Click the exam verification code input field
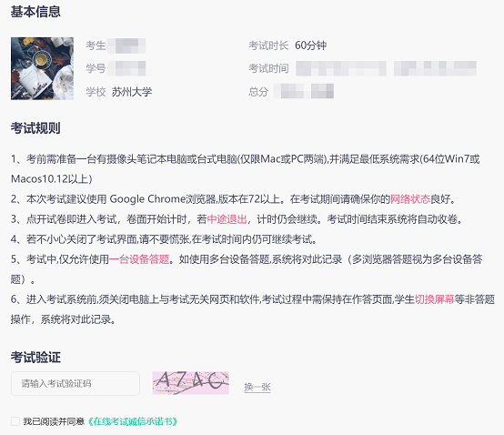The image size is (504, 435). click(x=76, y=383)
